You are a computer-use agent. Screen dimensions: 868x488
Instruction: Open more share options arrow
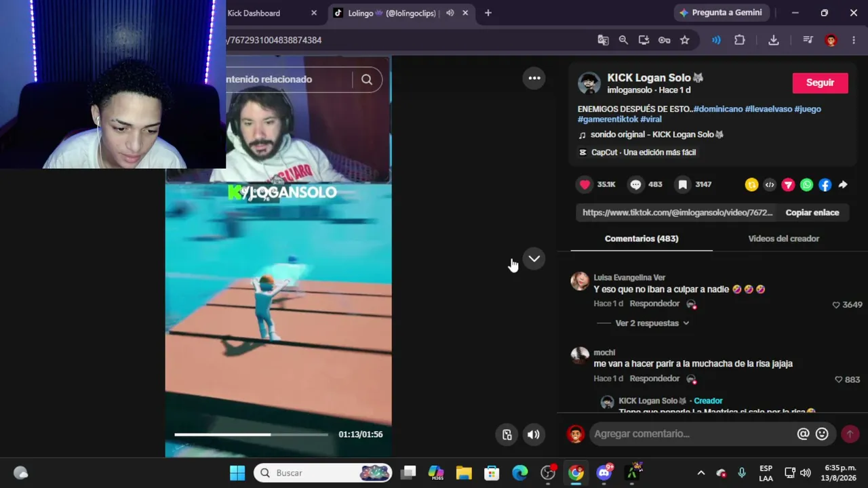[x=843, y=184]
